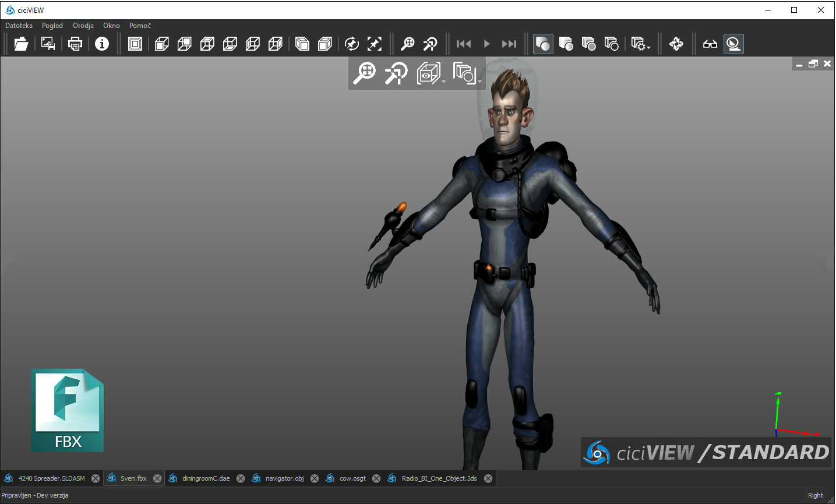Open the Pogled menu
This screenshot has height=504, width=836.
click(52, 26)
